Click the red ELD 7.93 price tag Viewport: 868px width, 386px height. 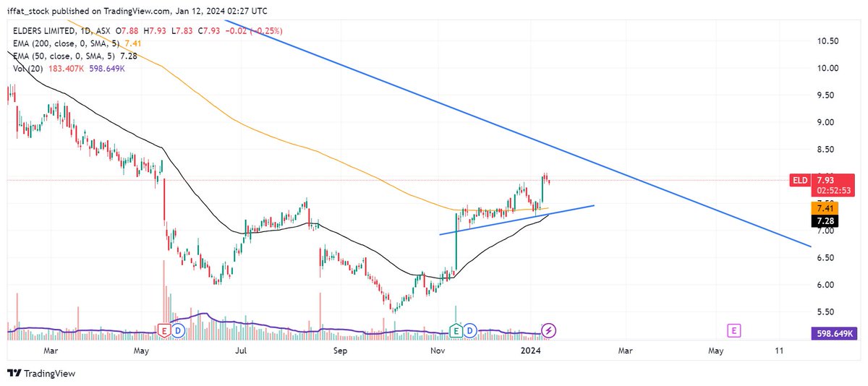pyautogui.click(x=822, y=180)
